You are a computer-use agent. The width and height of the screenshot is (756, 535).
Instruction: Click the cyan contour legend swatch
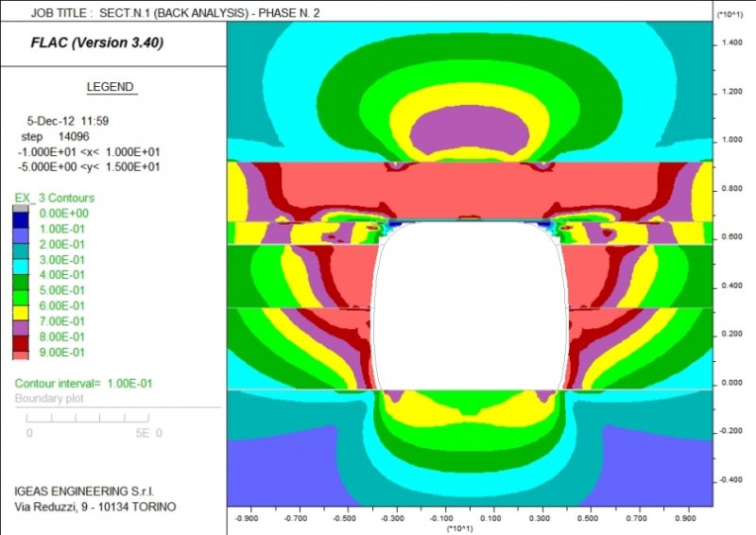coord(21,267)
